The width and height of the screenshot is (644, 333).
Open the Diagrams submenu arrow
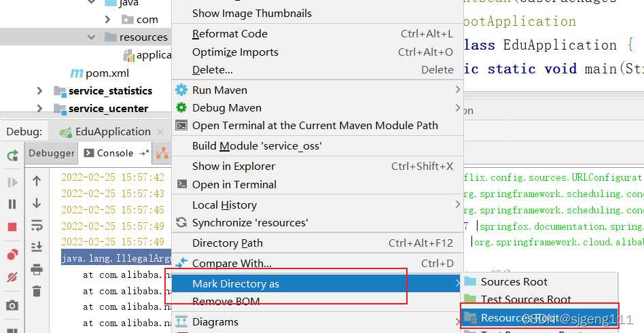(x=458, y=321)
